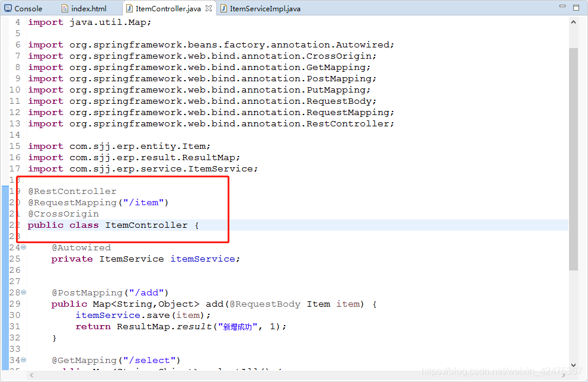Screen dimensions: 588x382
Task: Collapse the @PostMapping fold on line 28
Action: 24,292
